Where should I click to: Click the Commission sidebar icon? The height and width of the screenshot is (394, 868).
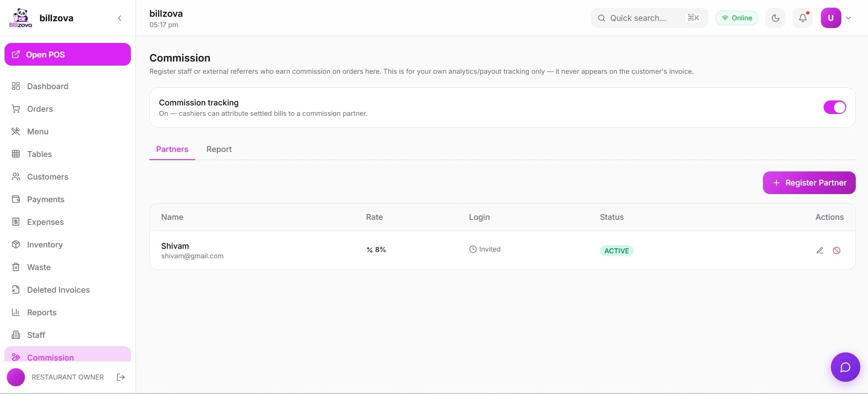point(16,357)
